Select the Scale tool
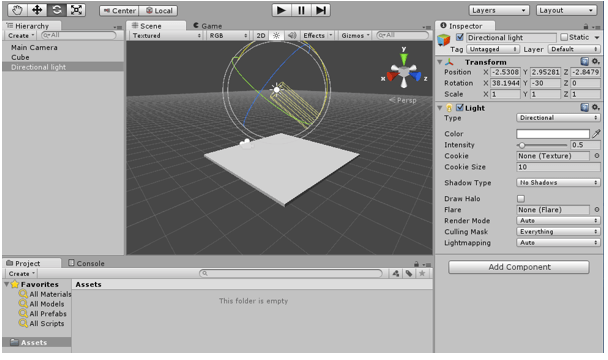The width and height of the screenshot is (608, 360). coord(76,10)
